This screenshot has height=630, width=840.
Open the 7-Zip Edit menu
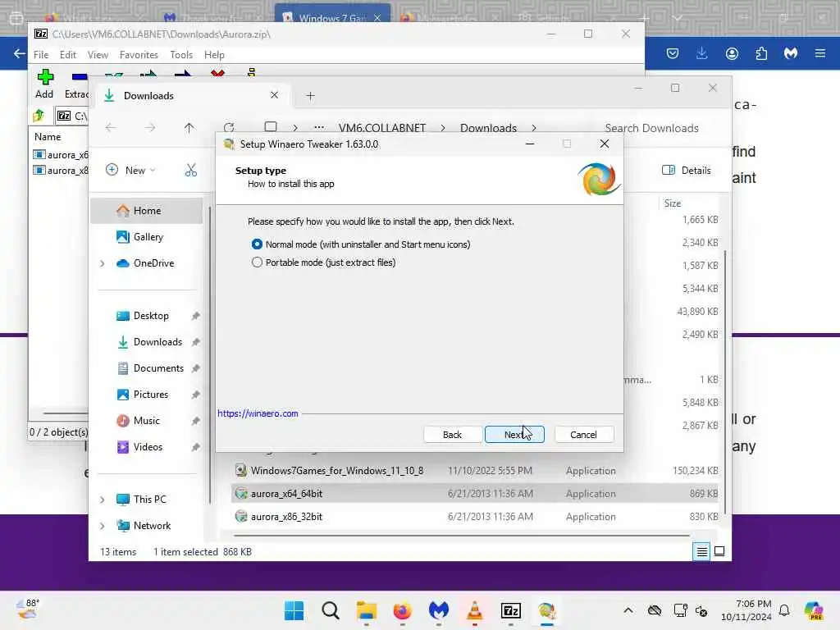click(67, 55)
